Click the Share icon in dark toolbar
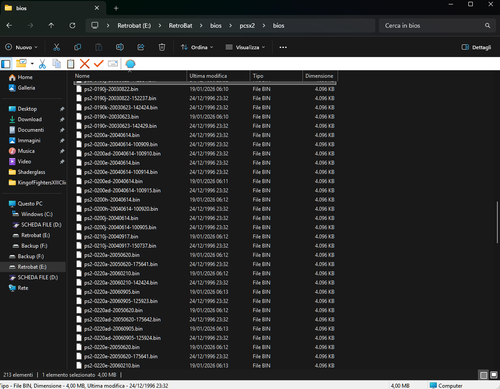Screen dimensions: 500x389 click(x=141, y=47)
